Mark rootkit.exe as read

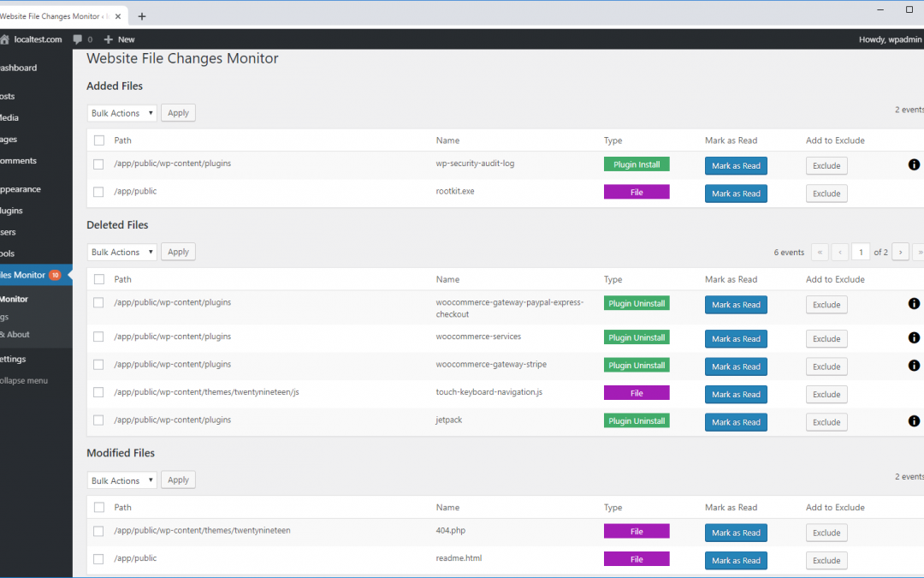[736, 194]
